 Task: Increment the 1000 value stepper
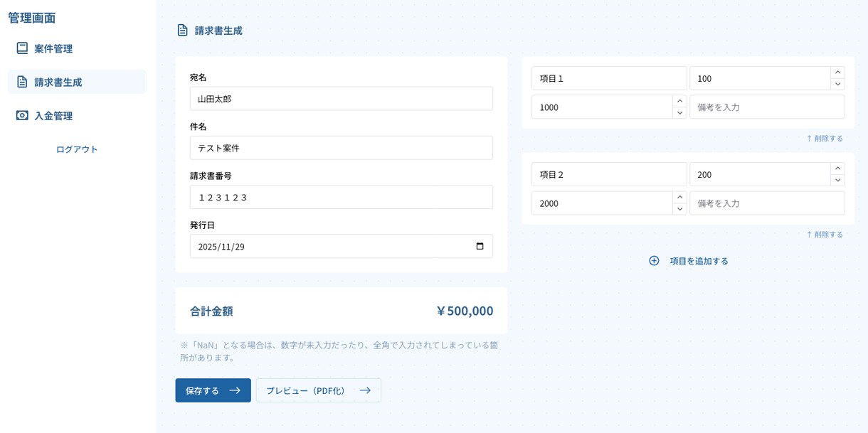(680, 101)
